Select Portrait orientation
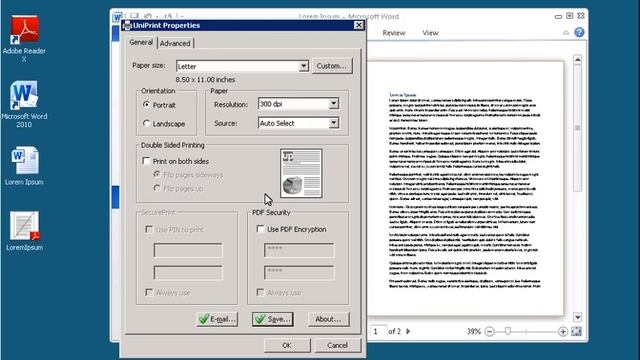This screenshot has height=360, width=640. (146, 105)
